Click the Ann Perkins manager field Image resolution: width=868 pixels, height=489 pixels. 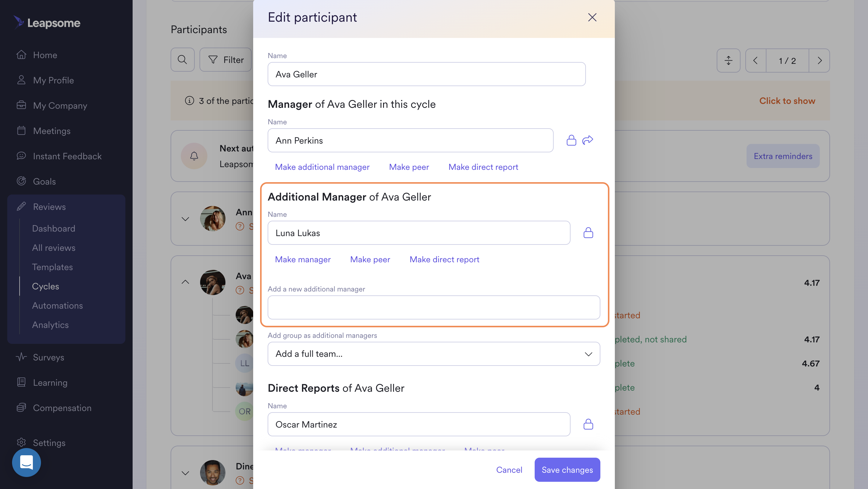[410, 140]
